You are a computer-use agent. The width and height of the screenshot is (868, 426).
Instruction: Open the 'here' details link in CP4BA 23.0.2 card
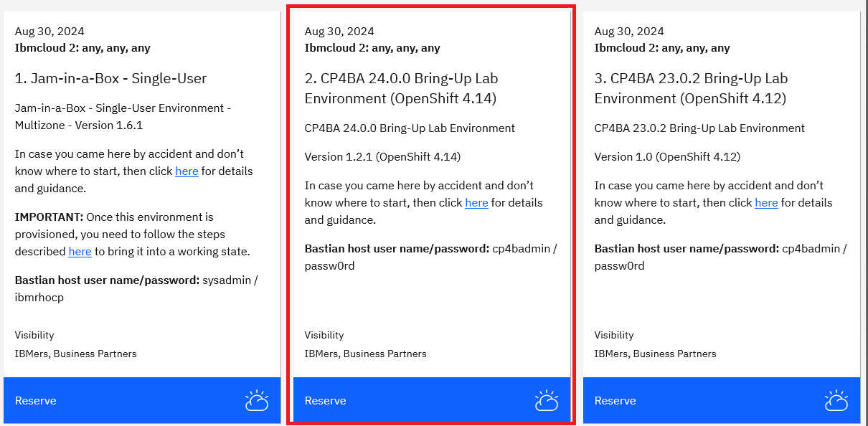pos(766,203)
